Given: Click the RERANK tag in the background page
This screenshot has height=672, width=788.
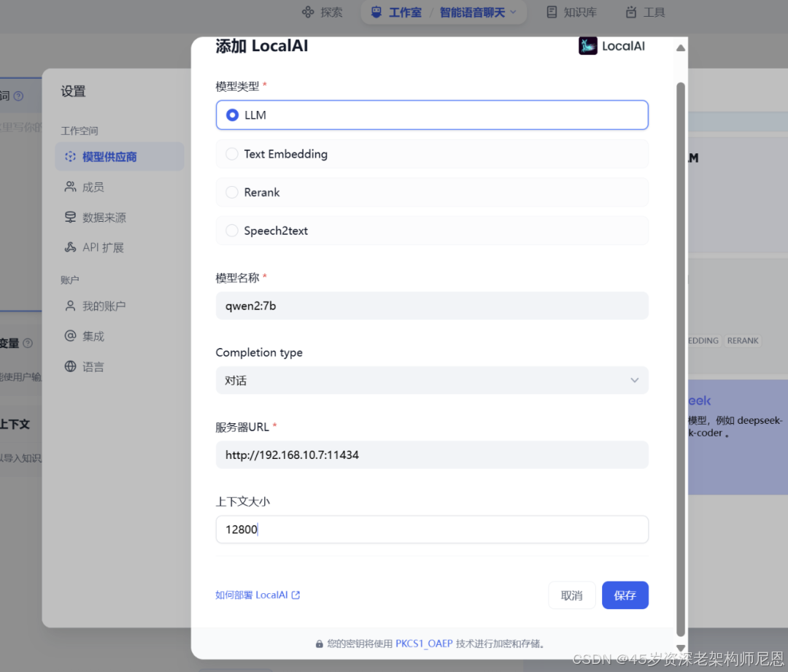Looking at the screenshot, I should click(x=743, y=340).
